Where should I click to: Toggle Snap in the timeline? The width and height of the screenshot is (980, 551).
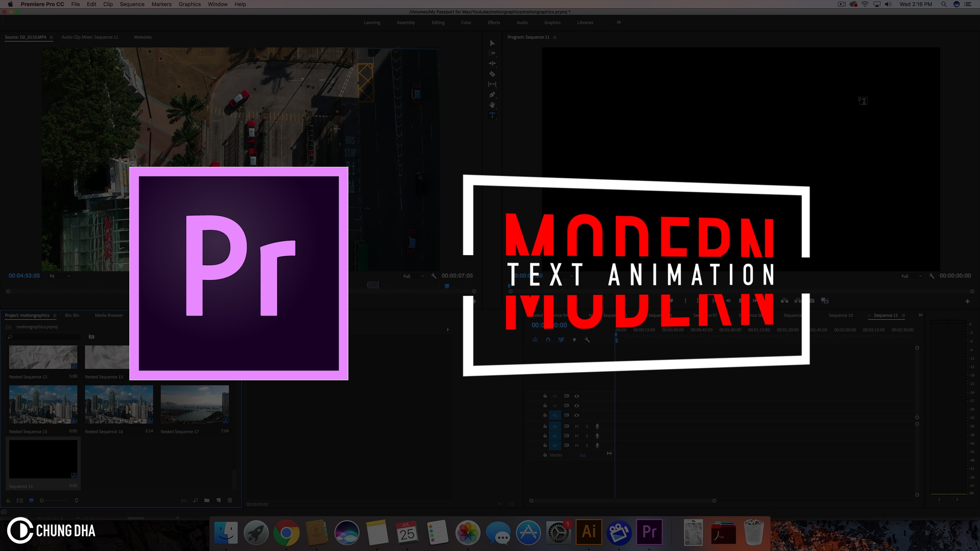click(548, 339)
